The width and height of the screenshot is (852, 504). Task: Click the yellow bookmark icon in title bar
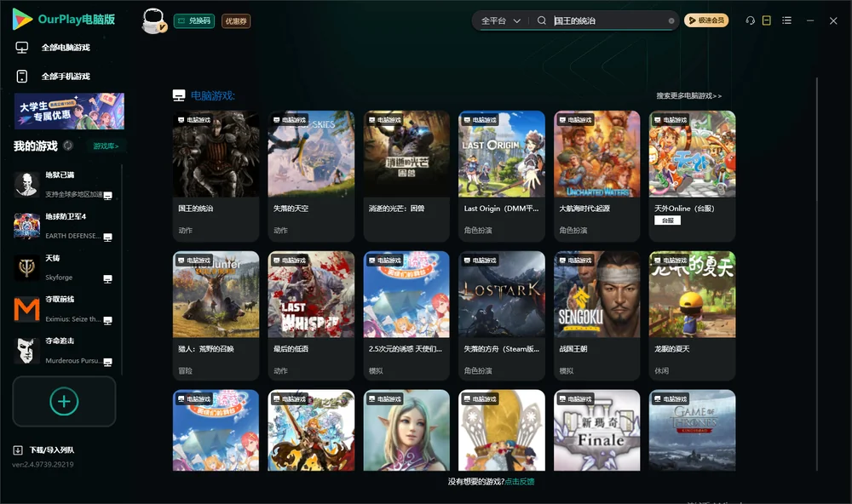(767, 20)
